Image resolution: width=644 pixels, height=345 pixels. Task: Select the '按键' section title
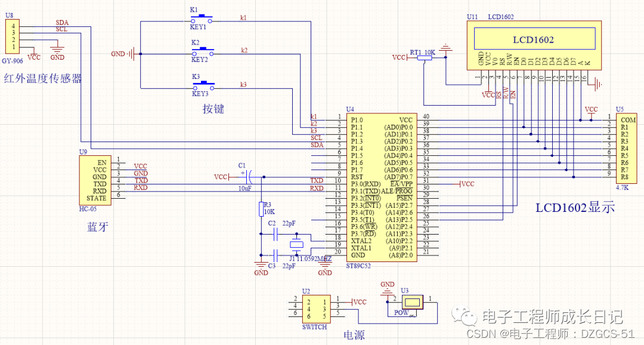coord(213,109)
